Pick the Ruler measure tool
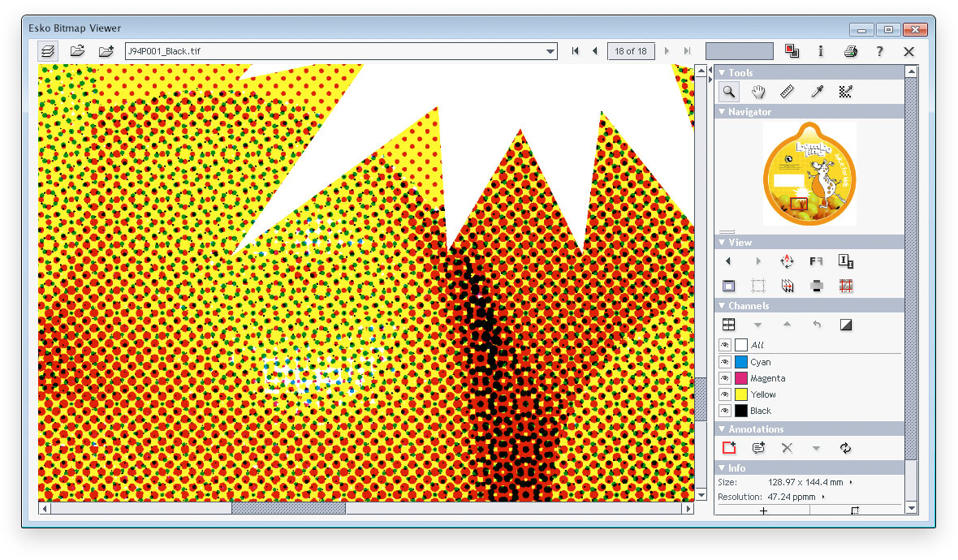This screenshot has height=560, width=958. (x=787, y=93)
